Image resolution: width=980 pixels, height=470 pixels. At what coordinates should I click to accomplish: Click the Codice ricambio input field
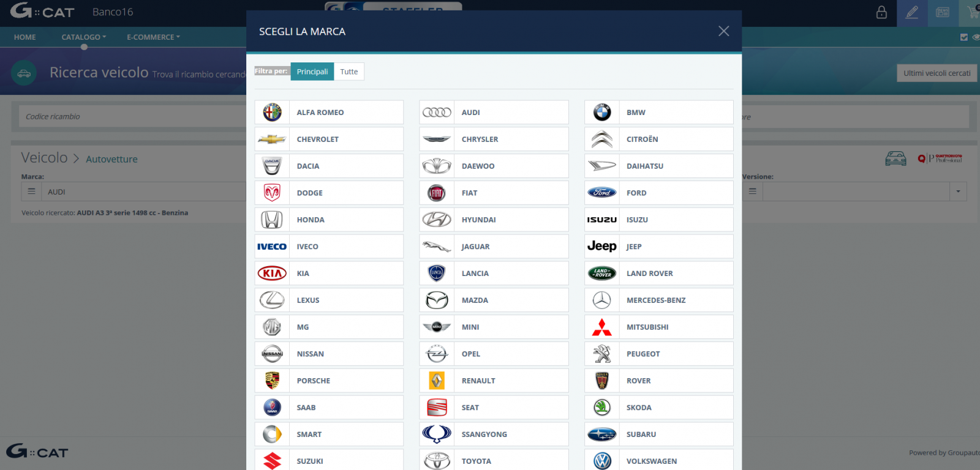coord(132,116)
